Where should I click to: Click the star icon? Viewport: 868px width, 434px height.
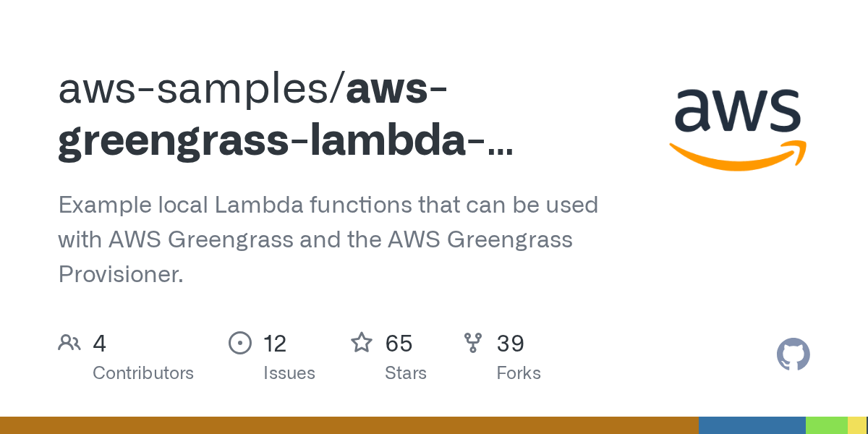pyautogui.click(x=362, y=342)
